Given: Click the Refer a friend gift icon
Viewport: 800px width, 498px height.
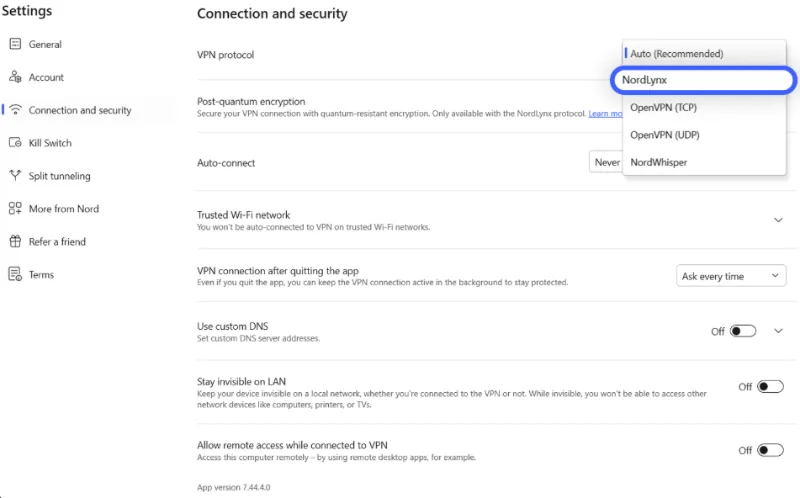Looking at the screenshot, I should [x=15, y=242].
